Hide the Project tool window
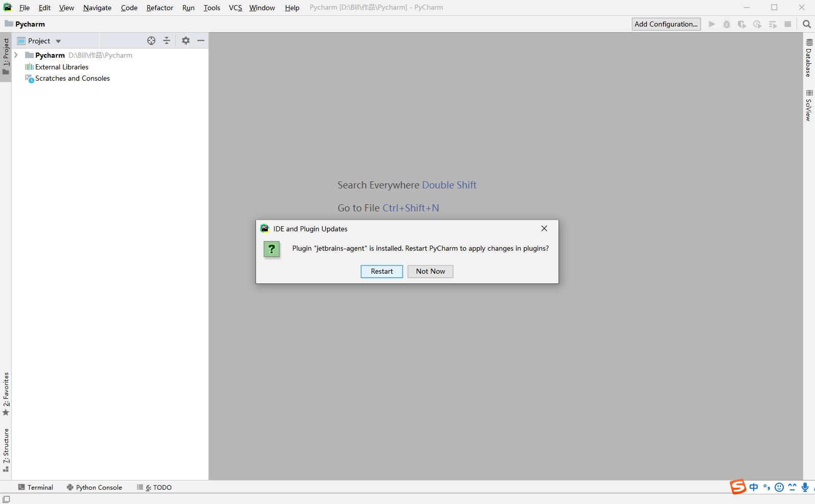The height and width of the screenshot is (504, 815). [x=201, y=41]
